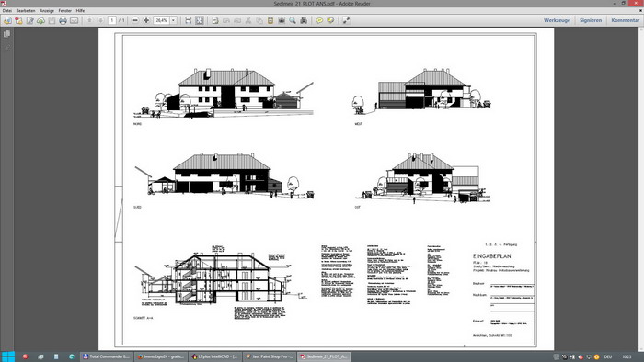Viewport: 644px width, 362px height.
Task: Zoom out with the minus button
Action: [135, 20]
